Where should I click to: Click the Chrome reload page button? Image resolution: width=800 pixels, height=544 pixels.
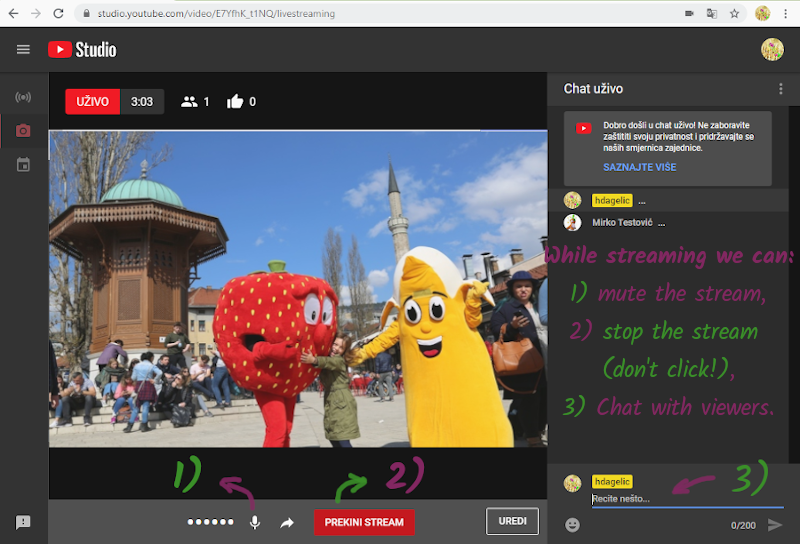coord(59,14)
